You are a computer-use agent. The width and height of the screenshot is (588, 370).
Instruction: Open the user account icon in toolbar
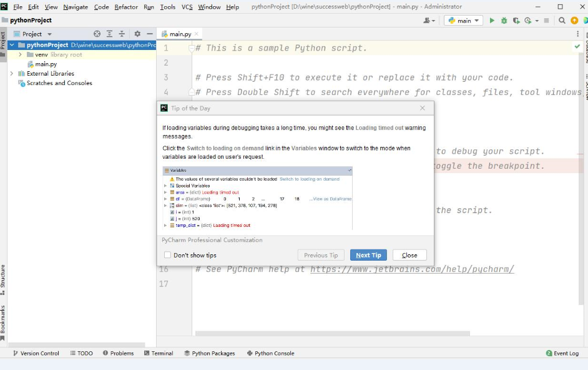(427, 21)
